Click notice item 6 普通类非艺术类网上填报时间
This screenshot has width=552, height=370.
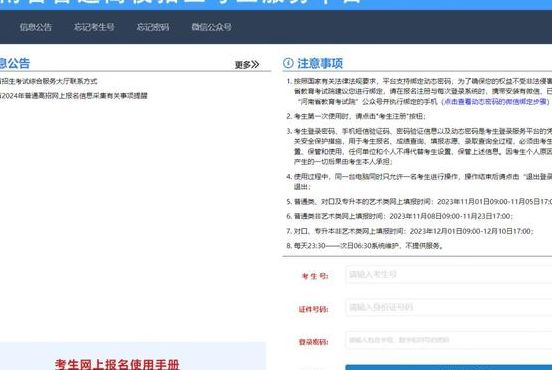click(400, 216)
